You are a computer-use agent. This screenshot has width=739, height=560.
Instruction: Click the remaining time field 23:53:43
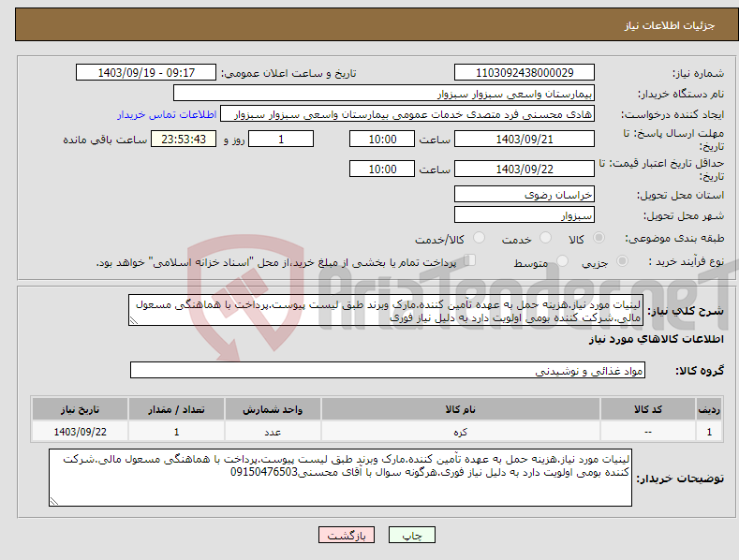(184, 139)
